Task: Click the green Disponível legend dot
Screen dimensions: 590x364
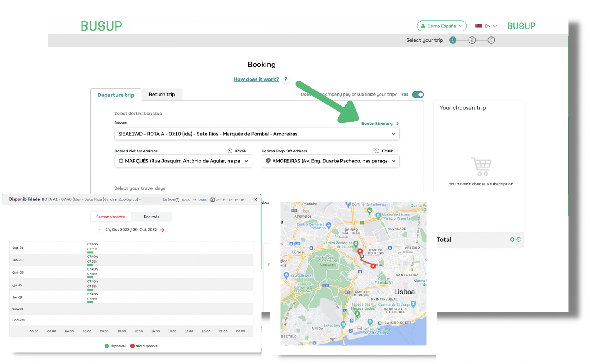Action: (x=107, y=346)
